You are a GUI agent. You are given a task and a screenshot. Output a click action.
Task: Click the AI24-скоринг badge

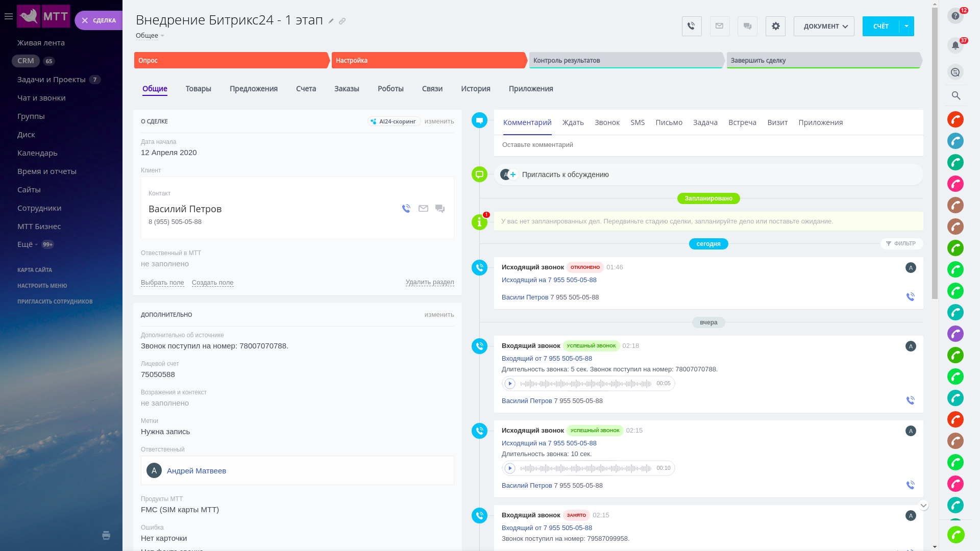pos(394,121)
